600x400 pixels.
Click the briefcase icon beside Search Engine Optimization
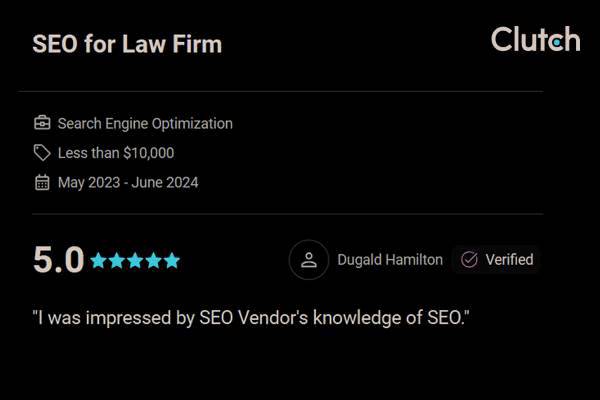(x=42, y=124)
